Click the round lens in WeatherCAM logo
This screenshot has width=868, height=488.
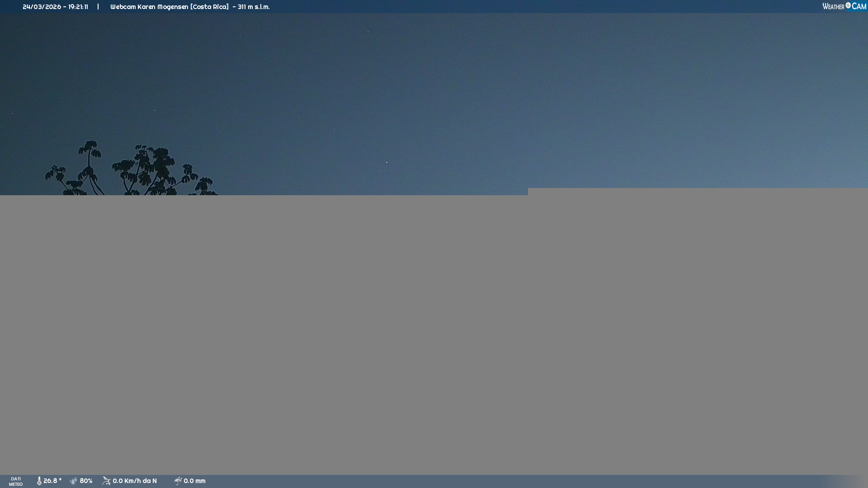848,5
